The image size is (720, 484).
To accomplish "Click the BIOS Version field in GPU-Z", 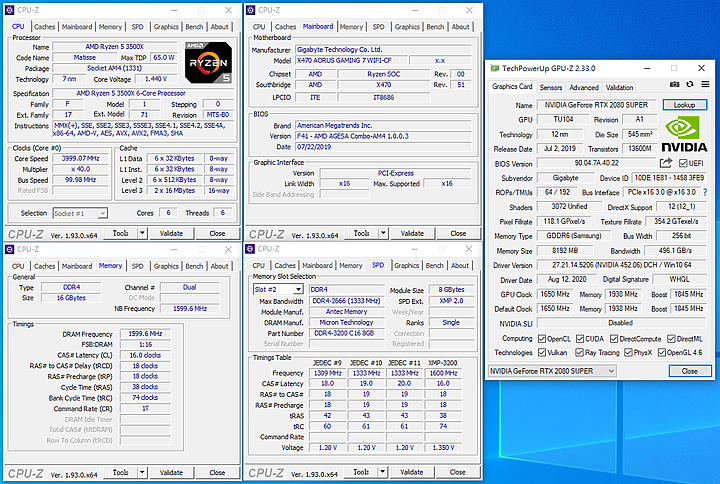I will 596,163.
